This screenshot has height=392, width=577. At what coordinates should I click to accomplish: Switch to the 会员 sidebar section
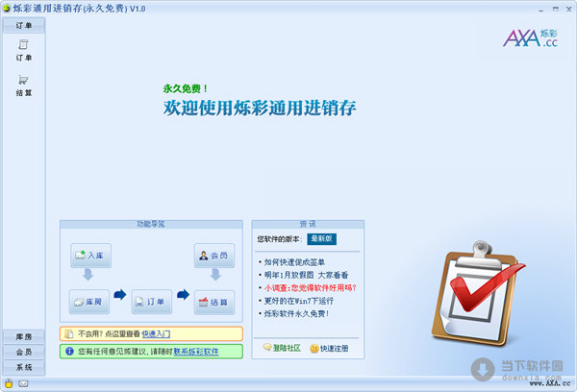click(x=24, y=352)
